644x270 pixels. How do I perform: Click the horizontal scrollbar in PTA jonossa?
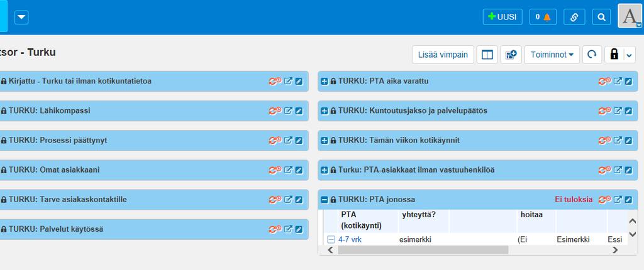click(x=423, y=250)
